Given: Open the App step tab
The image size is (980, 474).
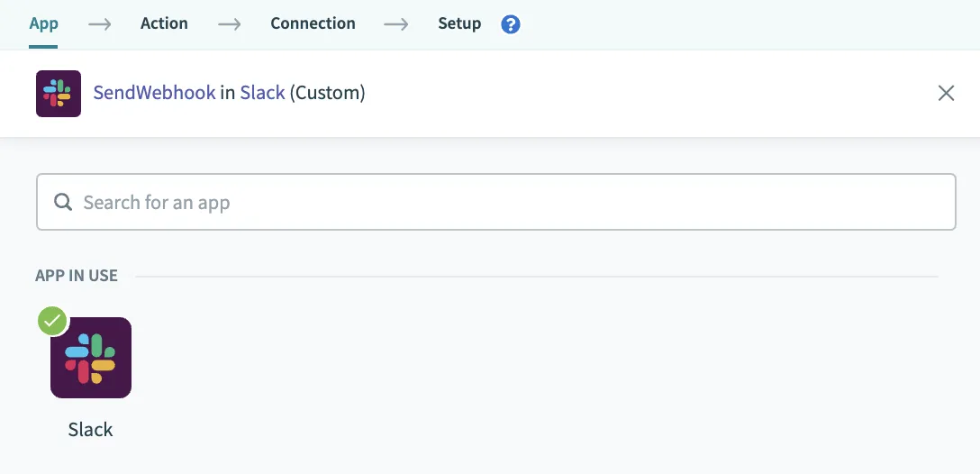Looking at the screenshot, I should [43, 23].
